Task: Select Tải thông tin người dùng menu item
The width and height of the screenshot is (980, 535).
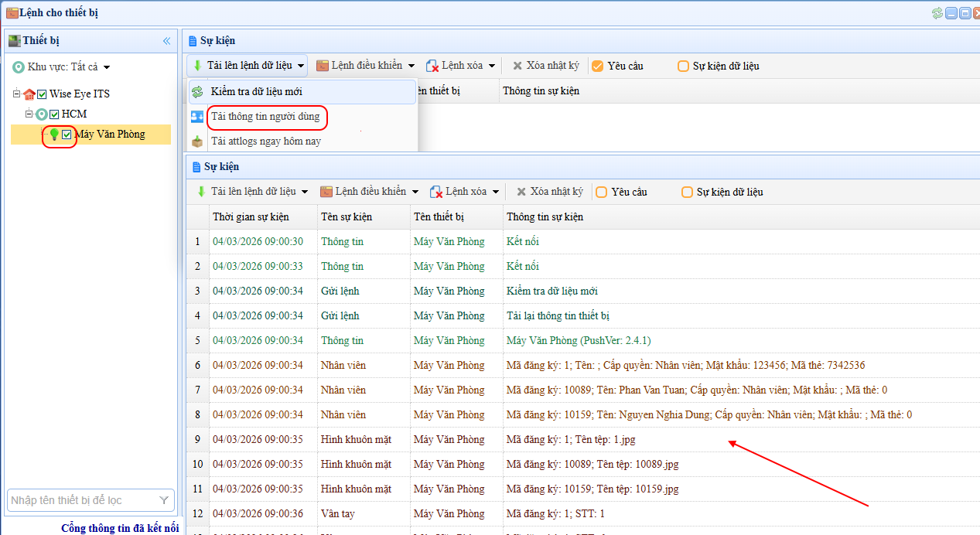Action: click(x=265, y=117)
